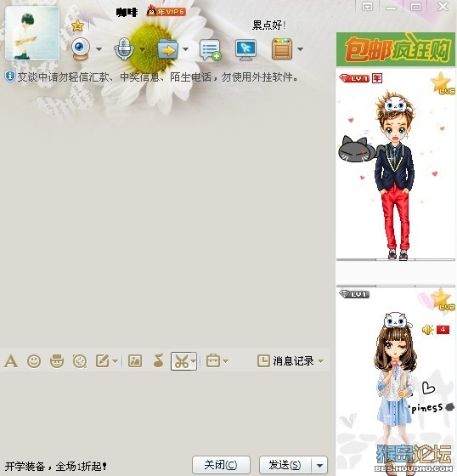
Task: Click the red 年 annual member badge
Action: click(x=377, y=78)
